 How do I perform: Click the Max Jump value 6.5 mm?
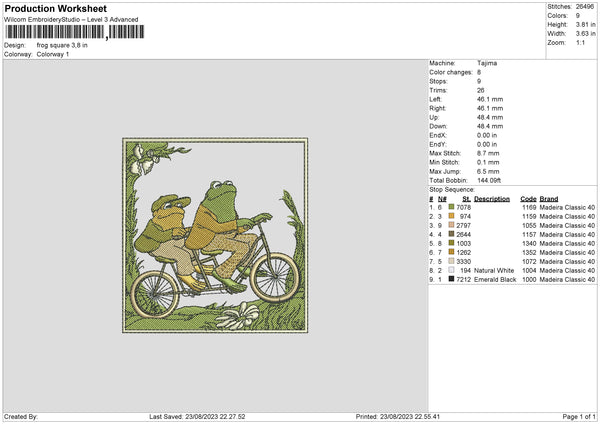pos(488,171)
